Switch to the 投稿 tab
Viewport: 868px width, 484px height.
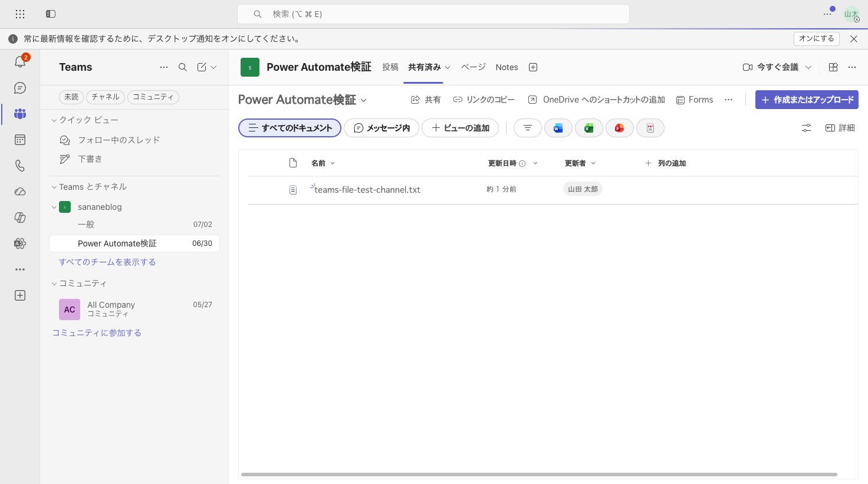[390, 67]
